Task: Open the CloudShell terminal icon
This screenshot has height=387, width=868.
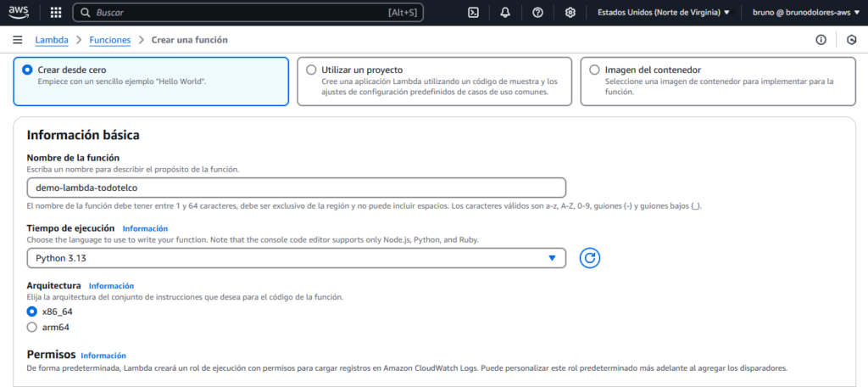Action: pyautogui.click(x=473, y=13)
